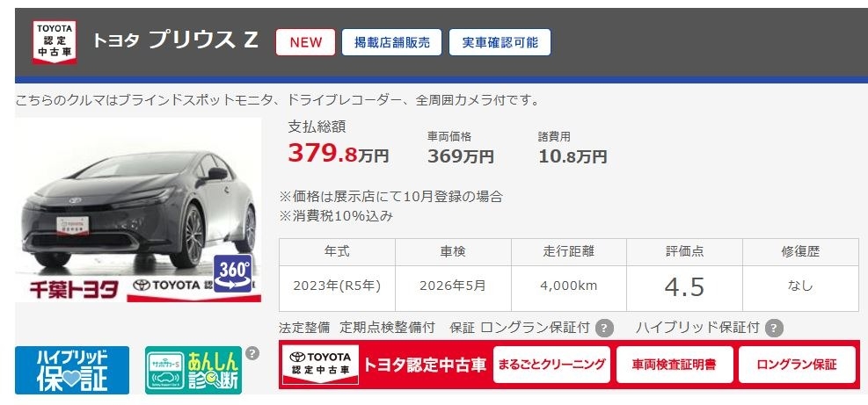Screen dimensions: 868x405
Task: Click help icon beside ロングラン保証付
Action: [x=604, y=328]
